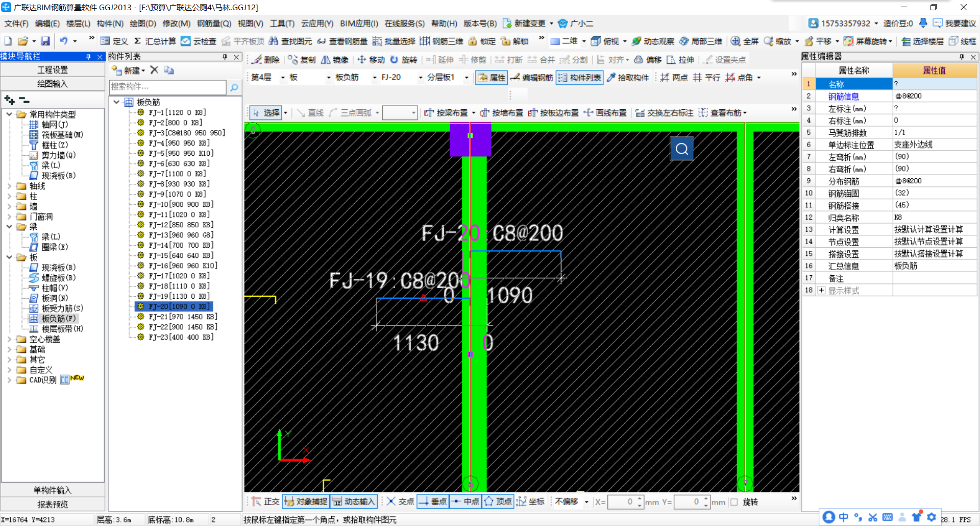The image size is (980, 526).
Task: Expand the 基础 folder in navigator
Action: [9, 349]
